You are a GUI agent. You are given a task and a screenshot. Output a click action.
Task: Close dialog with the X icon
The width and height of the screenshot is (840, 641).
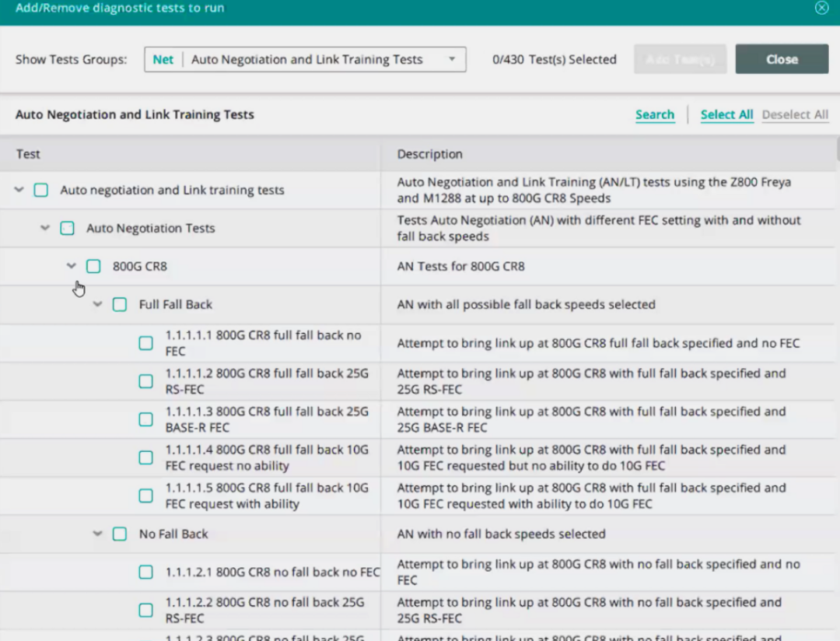click(x=821, y=8)
